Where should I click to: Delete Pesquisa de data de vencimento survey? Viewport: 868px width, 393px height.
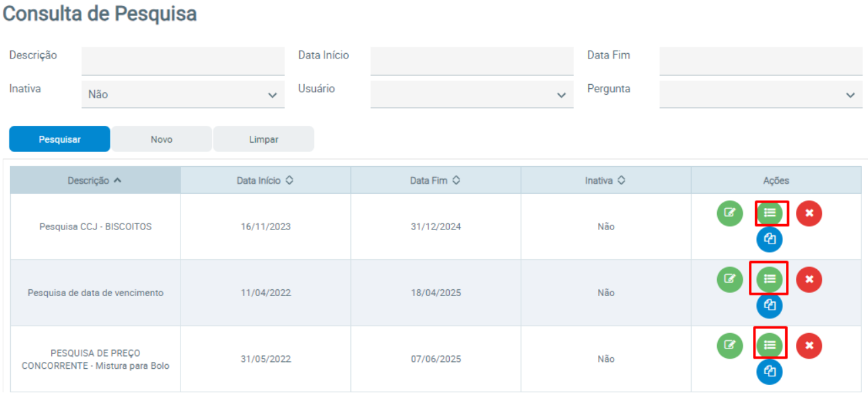click(x=809, y=279)
